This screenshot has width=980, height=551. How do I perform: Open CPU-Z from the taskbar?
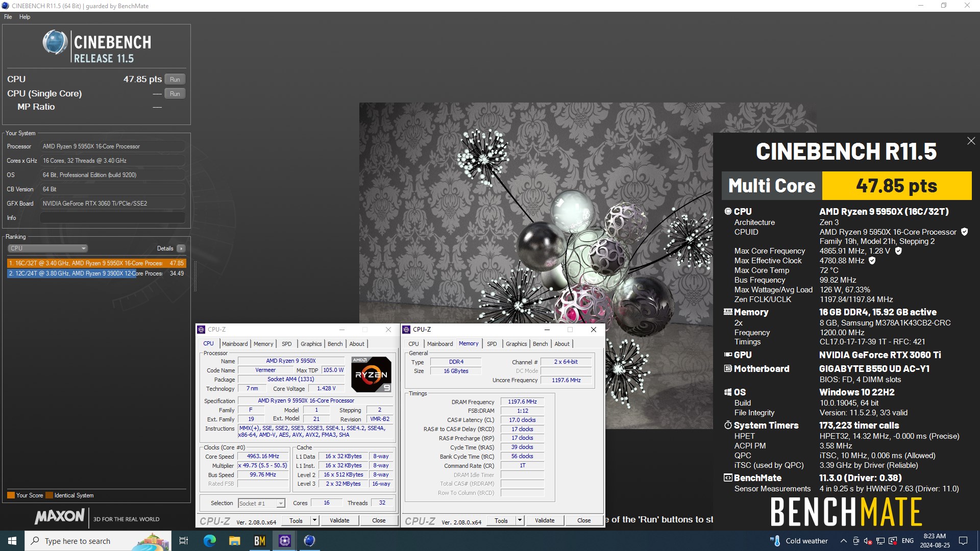coord(284,541)
